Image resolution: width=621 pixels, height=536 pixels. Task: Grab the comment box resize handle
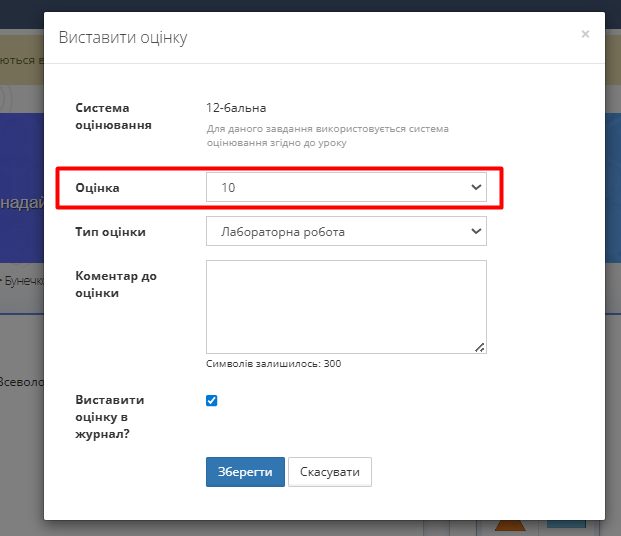480,347
